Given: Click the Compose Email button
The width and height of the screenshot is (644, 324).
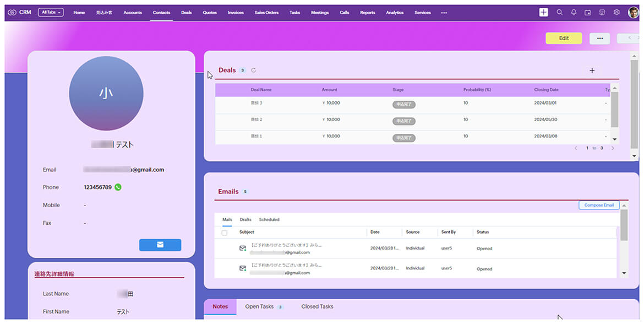Looking at the screenshot, I should tap(599, 205).
